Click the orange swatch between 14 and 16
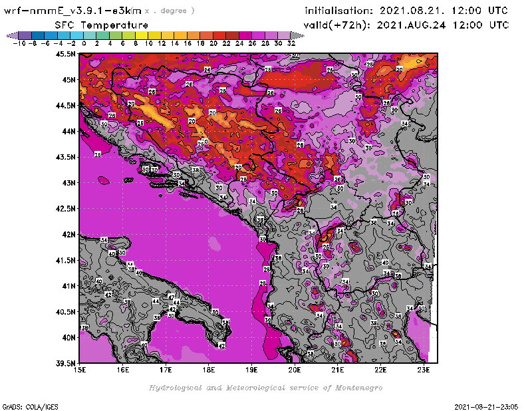This screenshot has height=411, width=532. 180,35
